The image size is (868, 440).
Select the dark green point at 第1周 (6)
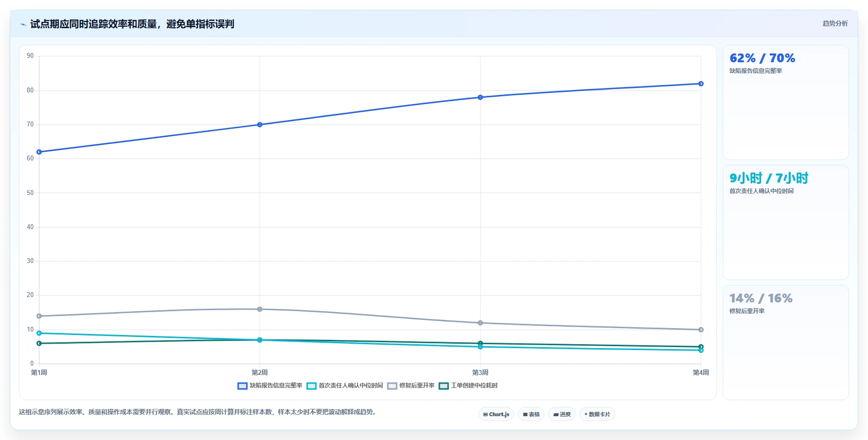pos(39,343)
